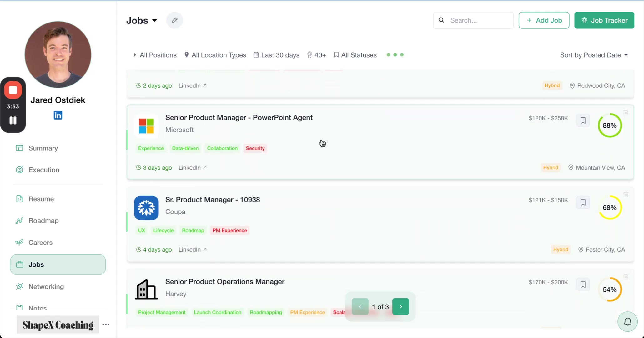
Task: Expand the Sort by Posted Date dropdown
Action: click(593, 55)
